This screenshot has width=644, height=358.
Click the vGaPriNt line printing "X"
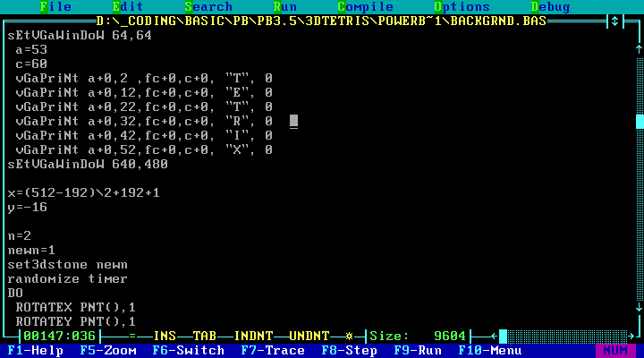click(144, 150)
